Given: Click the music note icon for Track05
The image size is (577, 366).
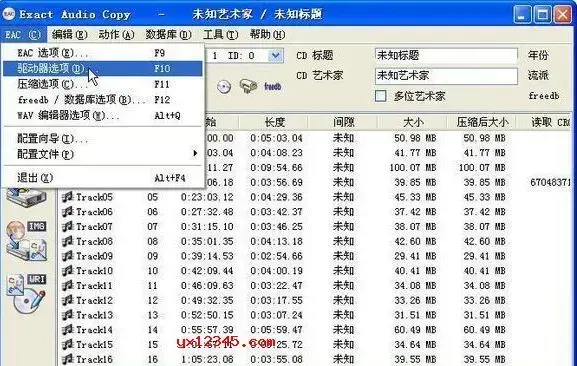Looking at the screenshot, I should tap(67, 197).
